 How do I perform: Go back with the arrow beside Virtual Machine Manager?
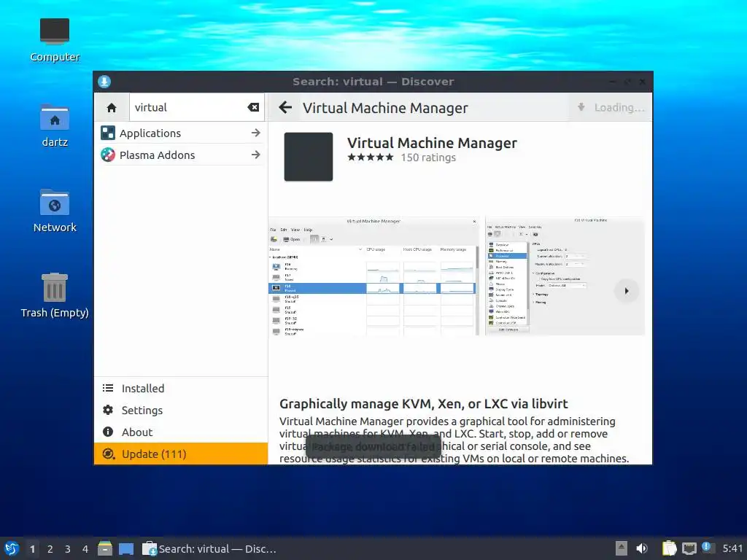click(285, 108)
